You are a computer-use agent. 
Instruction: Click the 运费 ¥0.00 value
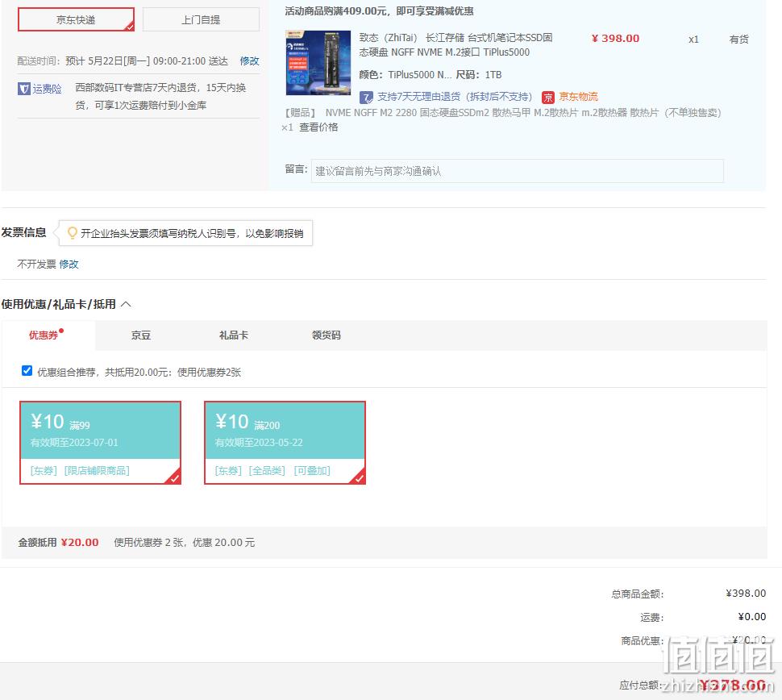752,617
